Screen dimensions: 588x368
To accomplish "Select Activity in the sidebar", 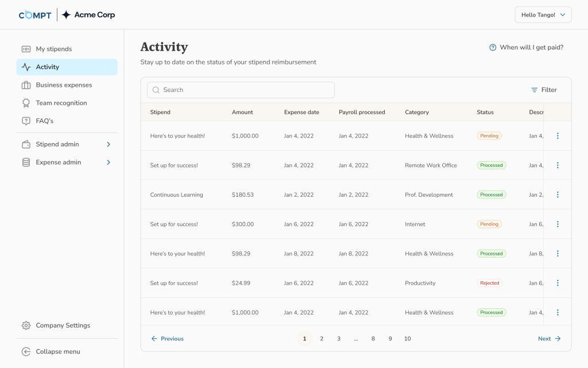I will [48, 67].
